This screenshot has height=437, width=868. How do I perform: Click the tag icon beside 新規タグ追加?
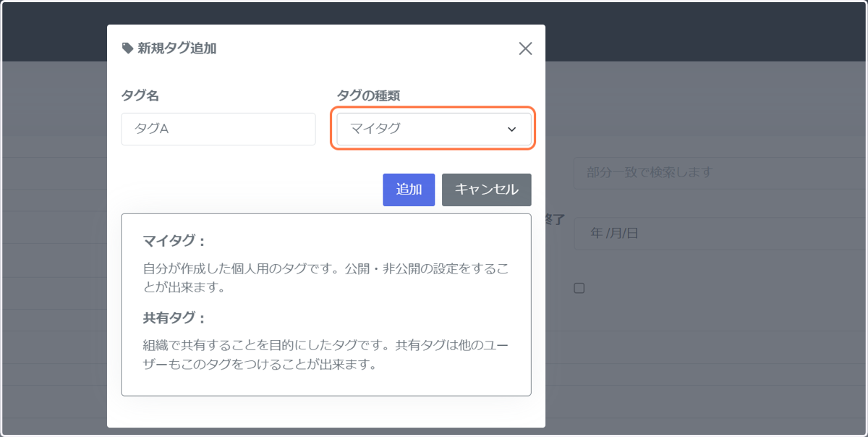(127, 48)
